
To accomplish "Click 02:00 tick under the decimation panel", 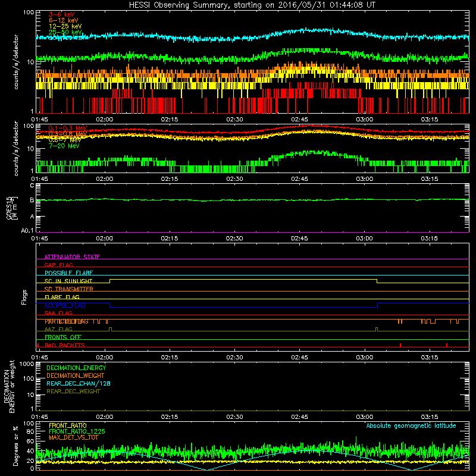I will click(x=105, y=417).
